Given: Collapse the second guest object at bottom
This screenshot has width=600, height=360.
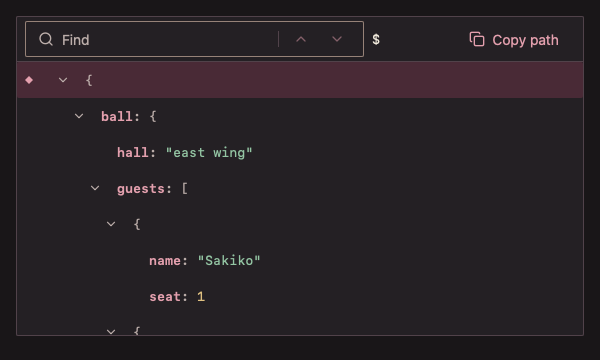Looking at the screenshot, I should [x=111, y=332].
